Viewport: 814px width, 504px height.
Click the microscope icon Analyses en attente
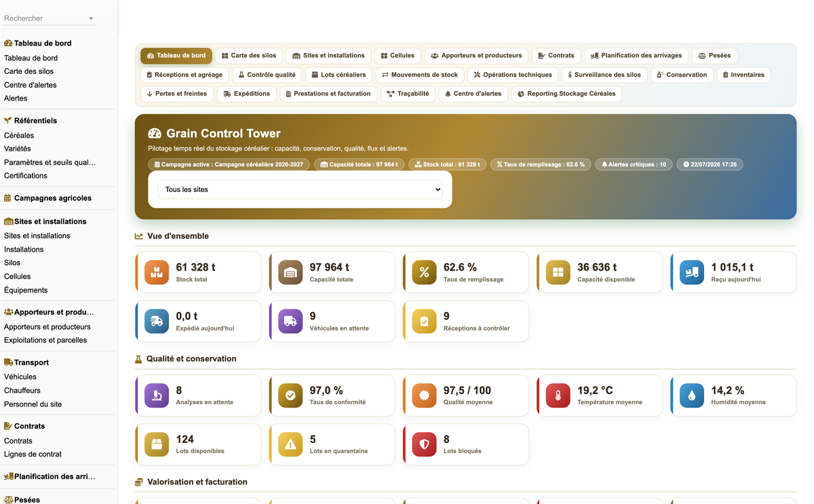point(157,395)
